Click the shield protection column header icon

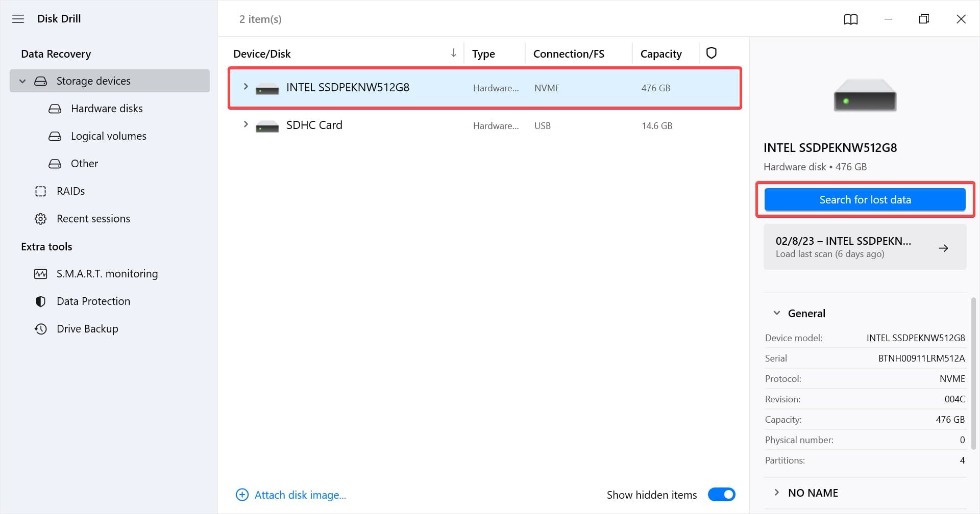point(712,53)
